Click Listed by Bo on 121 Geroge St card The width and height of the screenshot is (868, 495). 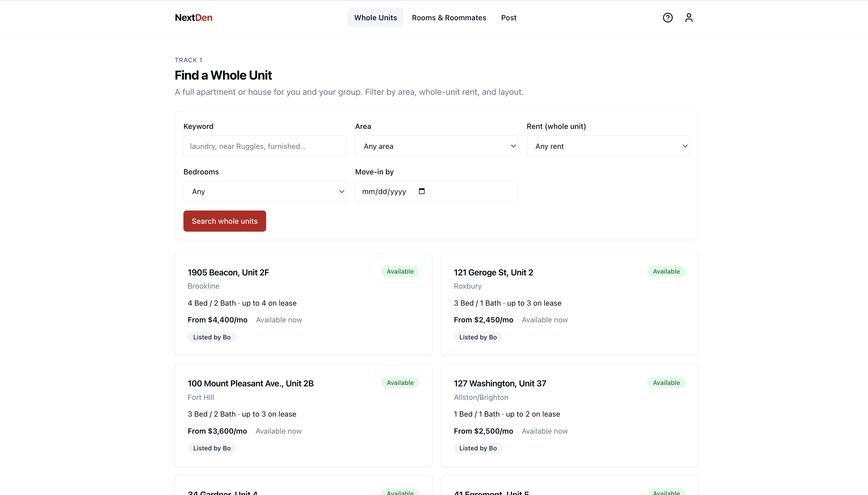[x=478, y=337]
